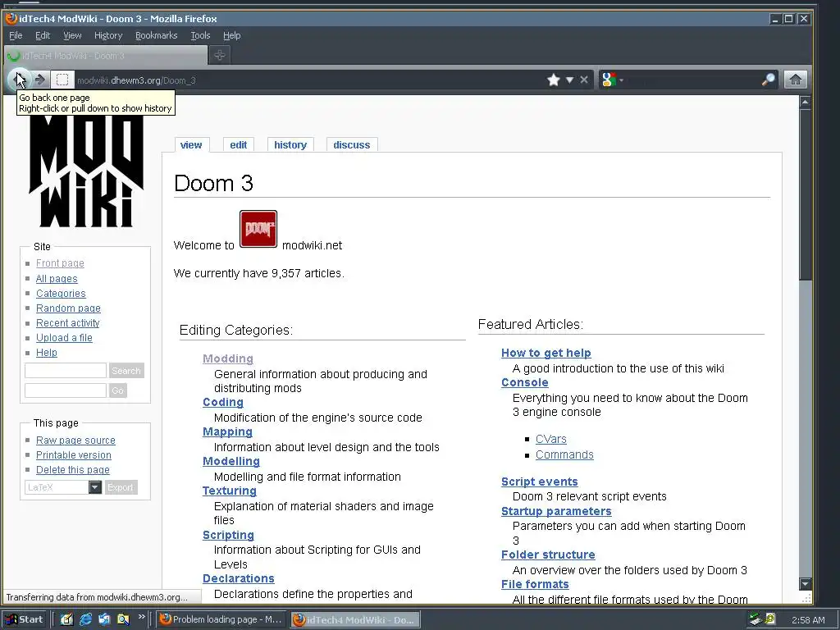The image size is (840, 630).
Task: Click the Forward navigation arrow
Action: [x=40, y=80]
